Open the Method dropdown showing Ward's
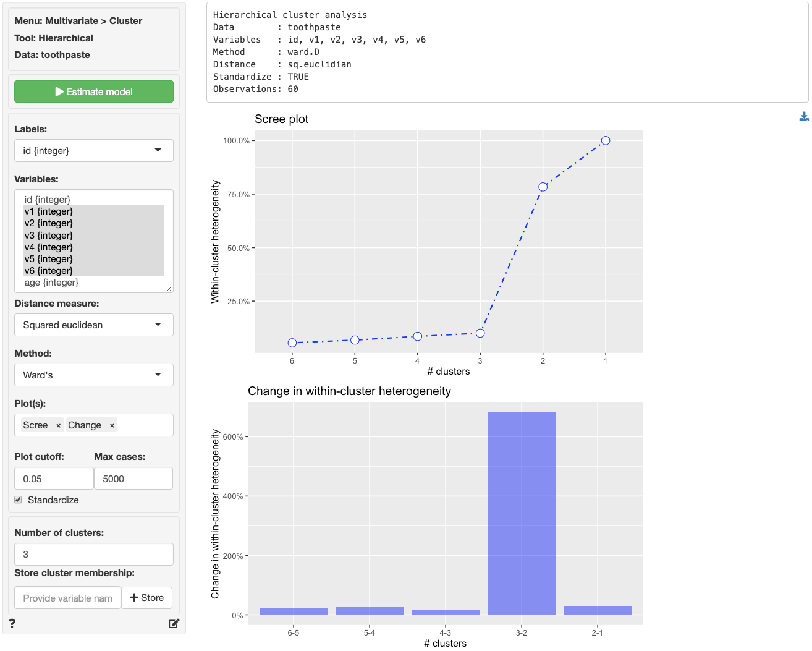The width and height of the screenshot is (812, 651). 93,375
